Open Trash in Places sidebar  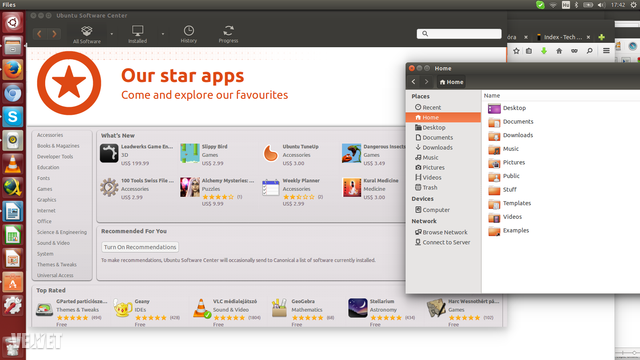pos(443,187)
